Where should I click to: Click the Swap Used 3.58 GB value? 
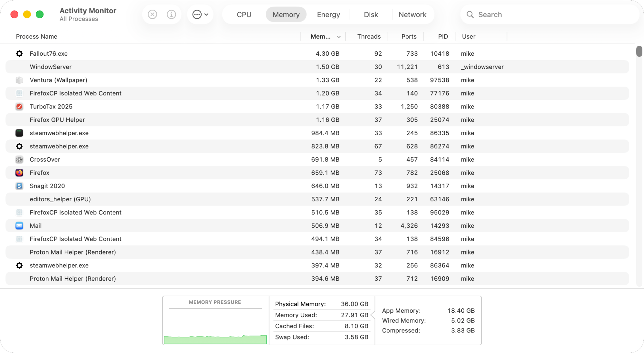pos(356,337)
